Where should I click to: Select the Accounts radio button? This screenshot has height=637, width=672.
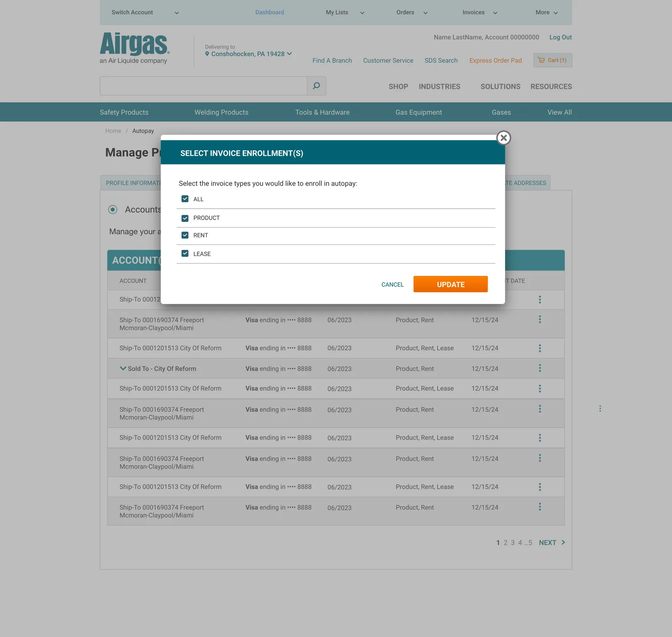tap(113, 210)
